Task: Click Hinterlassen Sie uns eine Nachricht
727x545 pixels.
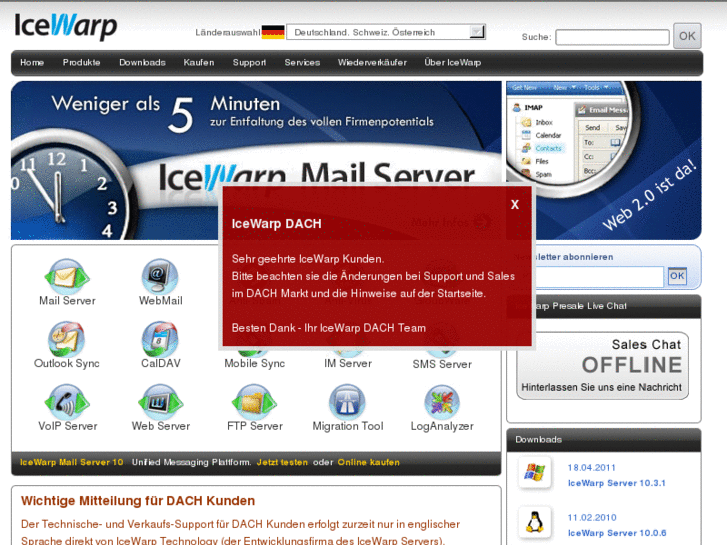Action: point(601,387)
